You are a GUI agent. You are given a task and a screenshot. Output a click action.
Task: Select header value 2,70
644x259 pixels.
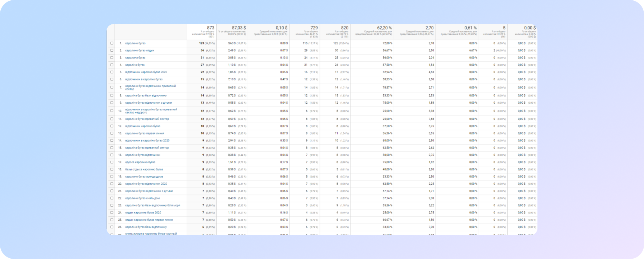tap(429, 28)
